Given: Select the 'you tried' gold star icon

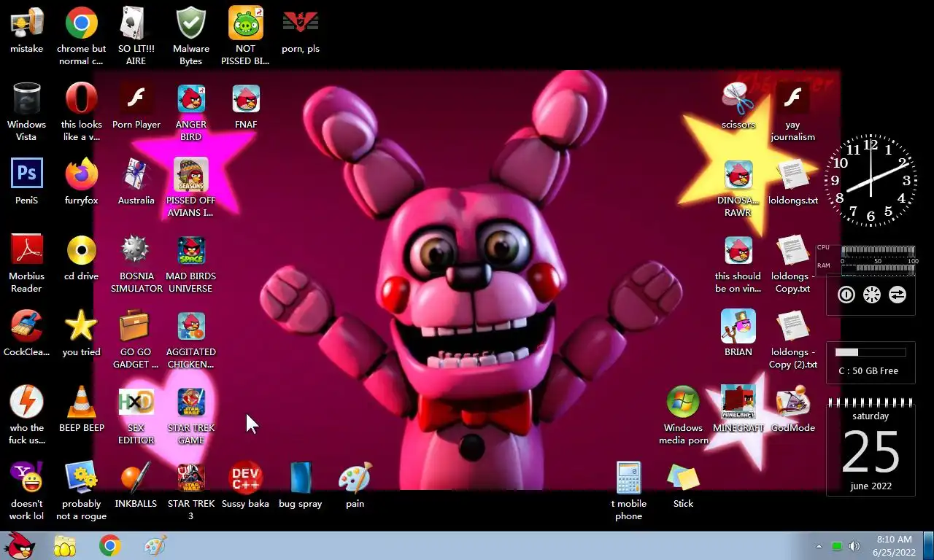Looking at the screenshot, I should pos(82,326).
